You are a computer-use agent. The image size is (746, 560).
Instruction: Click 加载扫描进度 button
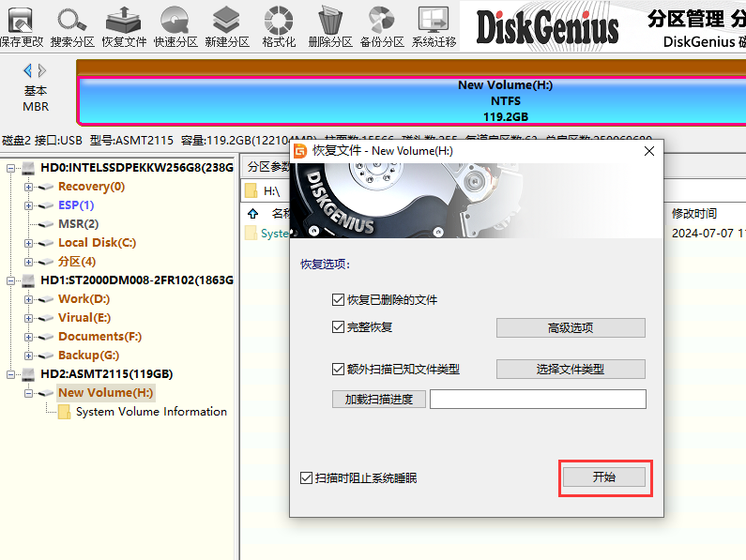point(379,400)
